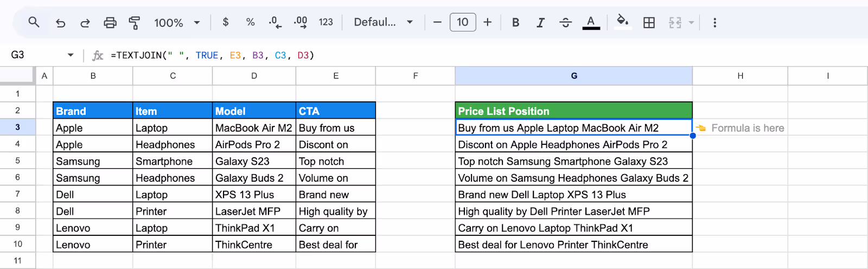868x269 pixels.
Task: Redo the last undone action
Action: tap(85, 23)
